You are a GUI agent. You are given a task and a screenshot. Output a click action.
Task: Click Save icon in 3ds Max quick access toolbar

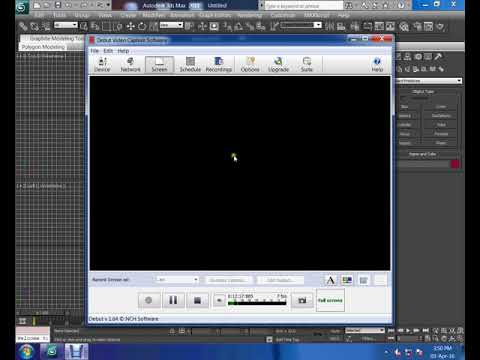pos(57,5)
